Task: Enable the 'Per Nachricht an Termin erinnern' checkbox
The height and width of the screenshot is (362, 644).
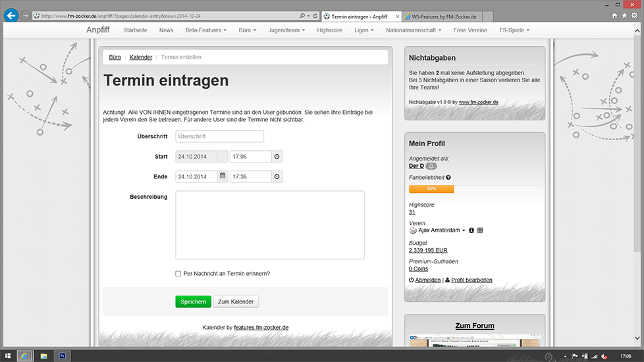Action: pyautogui.click(x=178, y=274)
